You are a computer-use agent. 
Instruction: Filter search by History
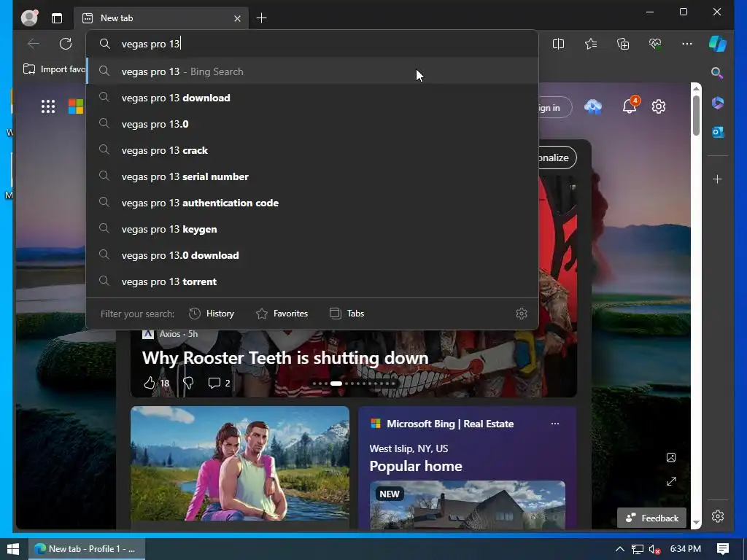(212, 314)
